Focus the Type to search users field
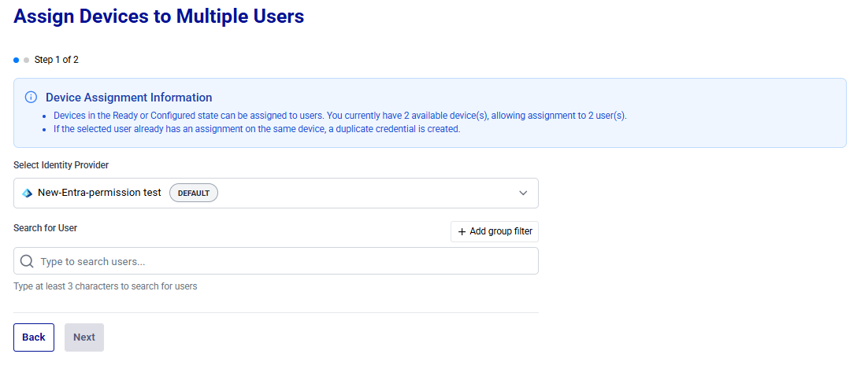Image resolution: width=868 pixels, height=365 pixels. [x=276, y=261]
